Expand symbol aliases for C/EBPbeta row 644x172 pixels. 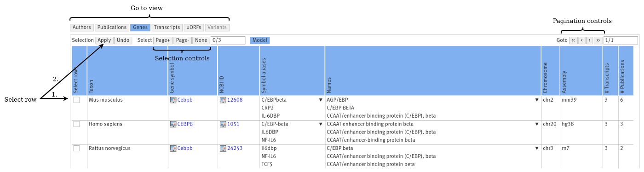320,100
